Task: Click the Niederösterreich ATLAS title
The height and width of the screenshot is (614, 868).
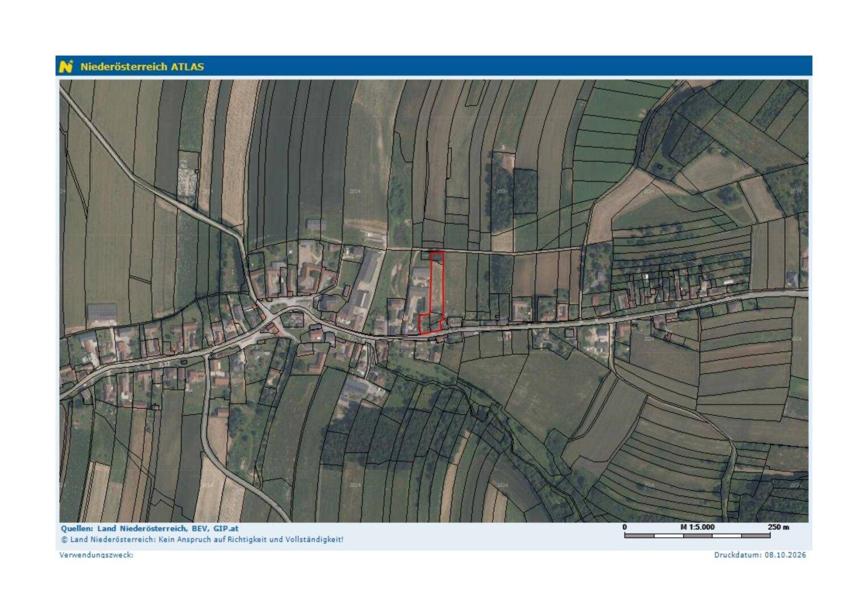Action: coord(142,67)
